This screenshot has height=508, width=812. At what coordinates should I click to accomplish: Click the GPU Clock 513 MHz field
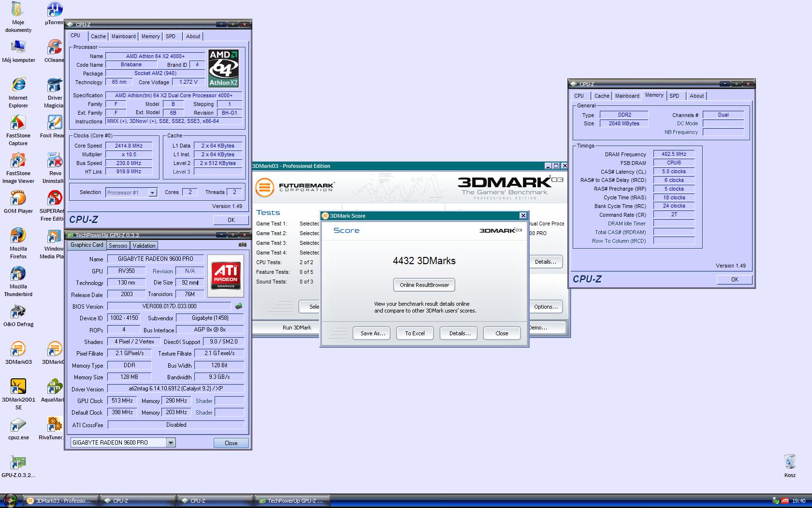tap(122, 401)
